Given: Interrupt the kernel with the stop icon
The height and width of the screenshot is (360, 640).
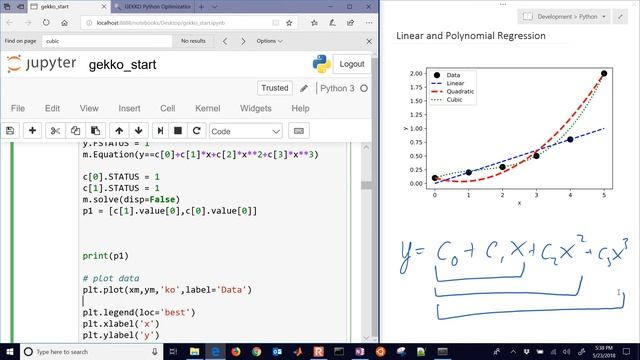Looking at the screenshot, I should (x=178, y=131).
